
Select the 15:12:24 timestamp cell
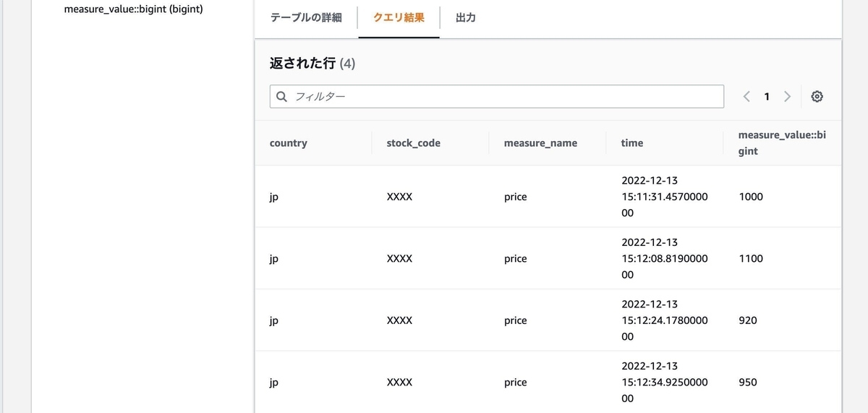pos(664,320)
